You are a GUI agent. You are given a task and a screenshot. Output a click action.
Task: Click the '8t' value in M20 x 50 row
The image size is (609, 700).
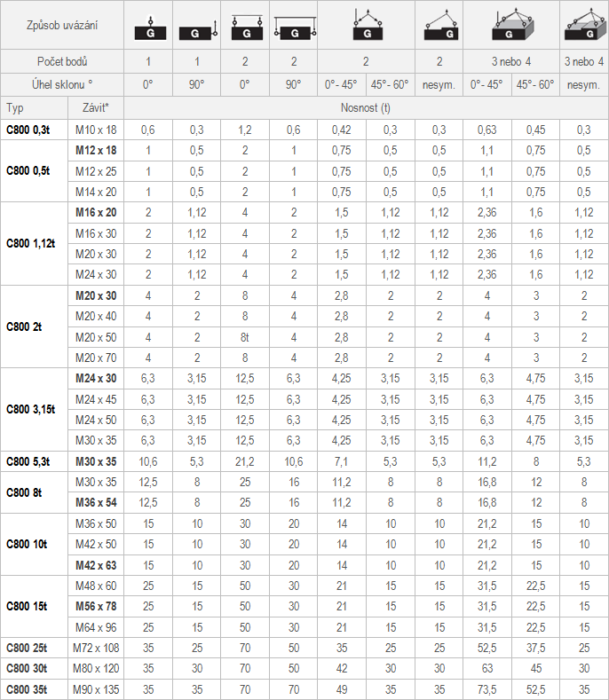pos(244,337)
